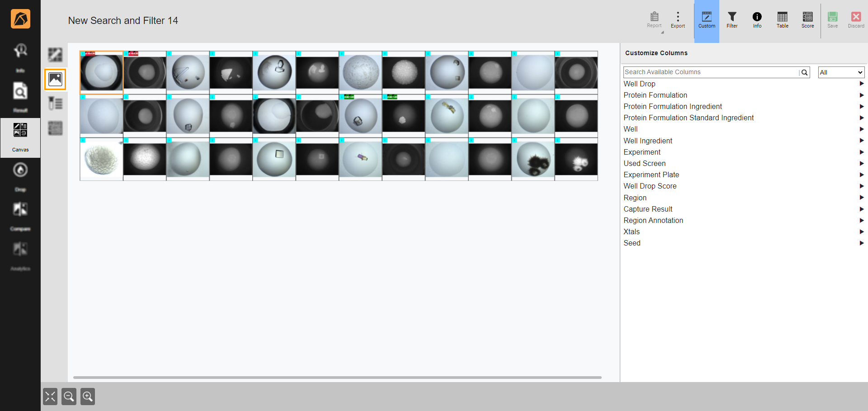Open the Analytics section in sidebar

click(x=20, y=256)
